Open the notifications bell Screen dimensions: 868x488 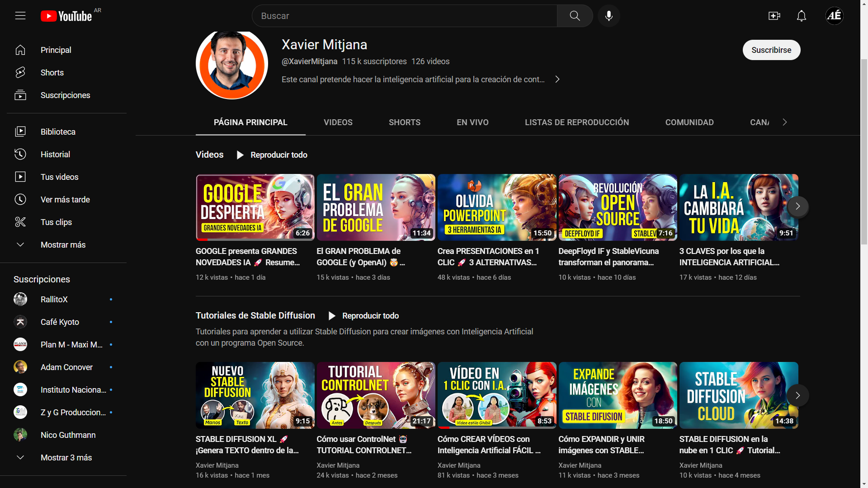click(x=802, y=16)
